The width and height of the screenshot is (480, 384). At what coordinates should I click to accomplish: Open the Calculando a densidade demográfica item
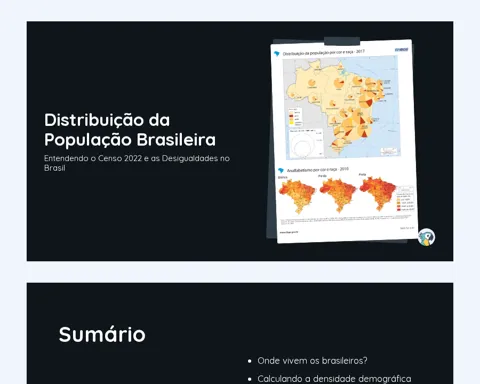(x=334, y=379)
